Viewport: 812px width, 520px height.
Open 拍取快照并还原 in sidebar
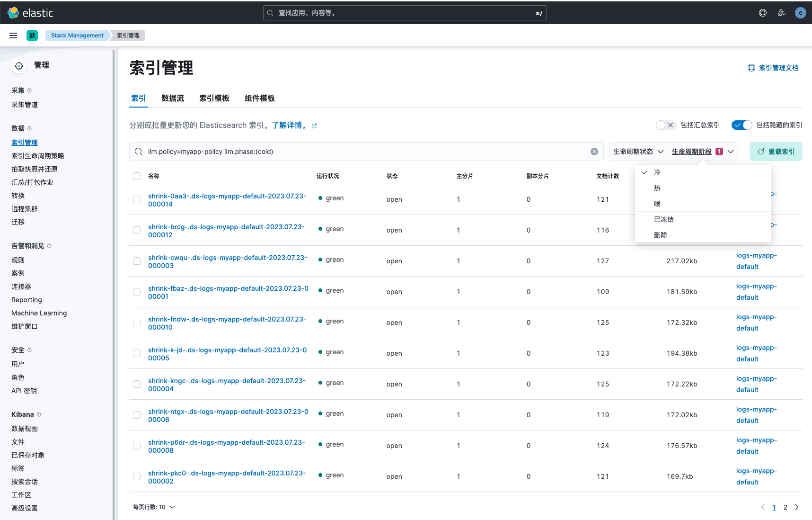35,169
